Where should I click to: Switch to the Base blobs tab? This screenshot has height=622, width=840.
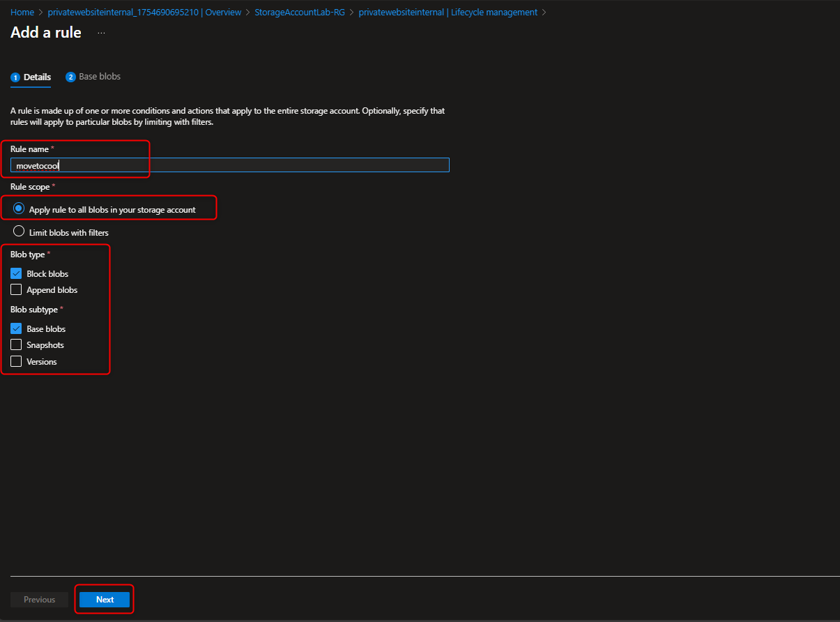(x=98, y=77)
